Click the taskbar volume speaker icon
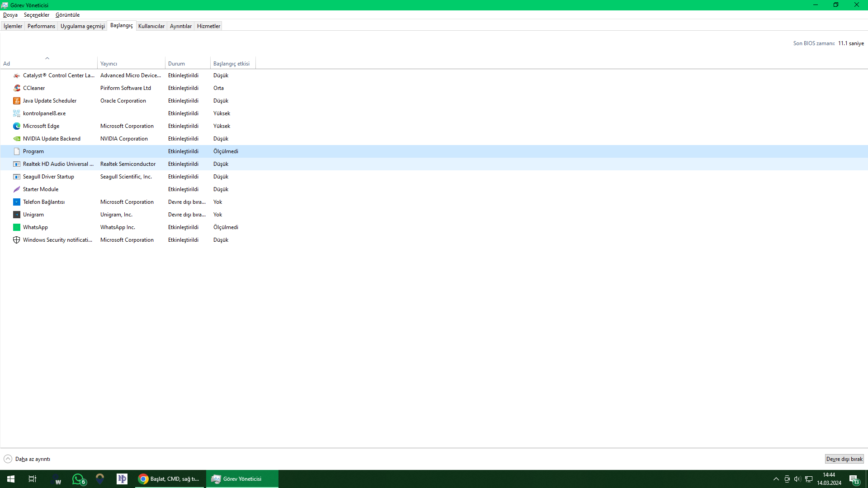 797,479
